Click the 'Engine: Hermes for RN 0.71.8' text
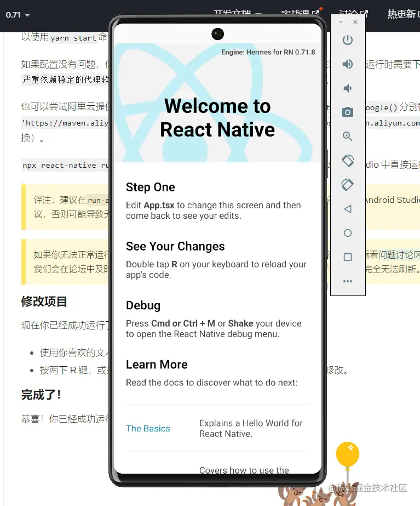Image resolution: width=420 pixels, height=506 pixels. pos(268,52)
